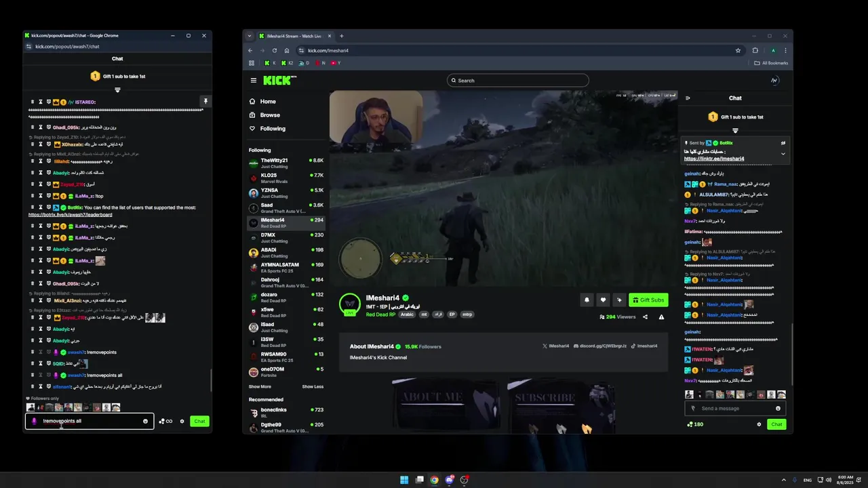Open Chrome three-dot menu

785,50
